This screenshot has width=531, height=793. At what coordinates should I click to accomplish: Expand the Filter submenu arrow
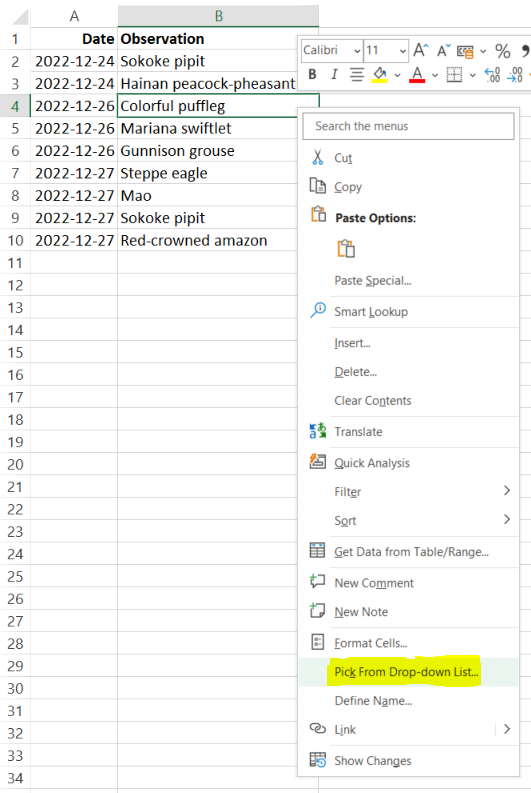tap(507, 491)
